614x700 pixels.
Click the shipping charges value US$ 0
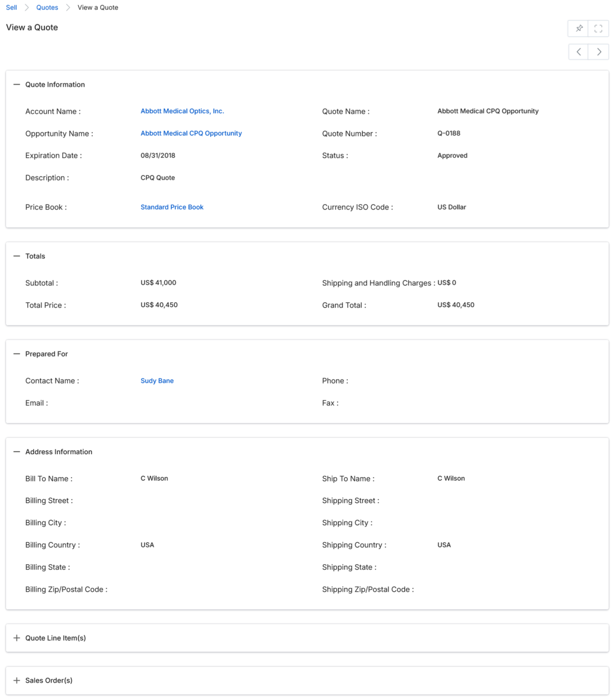(447, 283)
